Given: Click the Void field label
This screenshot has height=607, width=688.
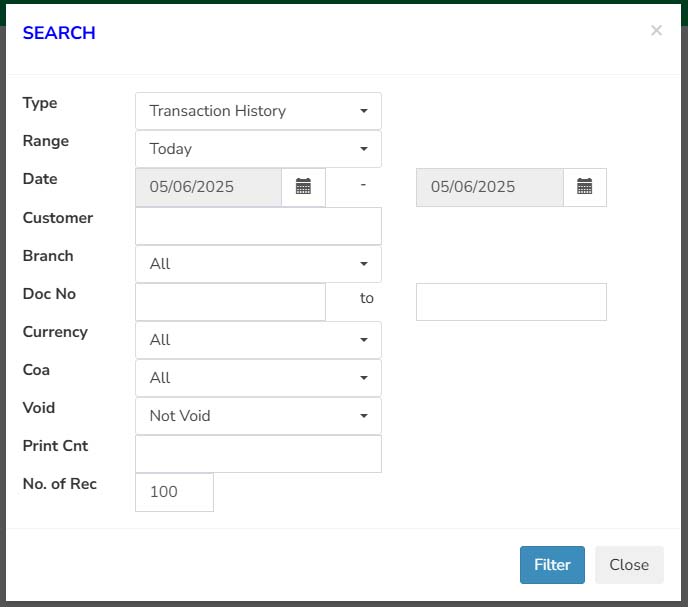Looking at the screenshot, I should pos(39,408).
